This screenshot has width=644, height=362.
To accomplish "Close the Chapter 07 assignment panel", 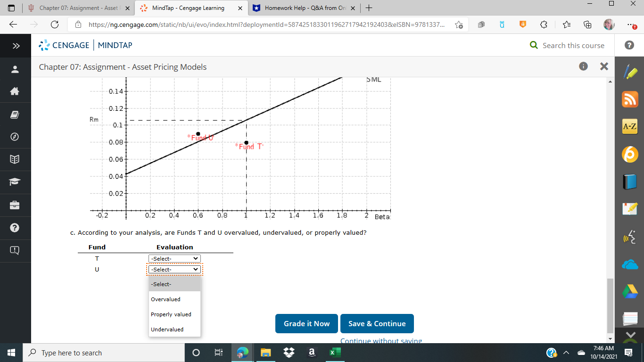I will (x=604, y=66).
